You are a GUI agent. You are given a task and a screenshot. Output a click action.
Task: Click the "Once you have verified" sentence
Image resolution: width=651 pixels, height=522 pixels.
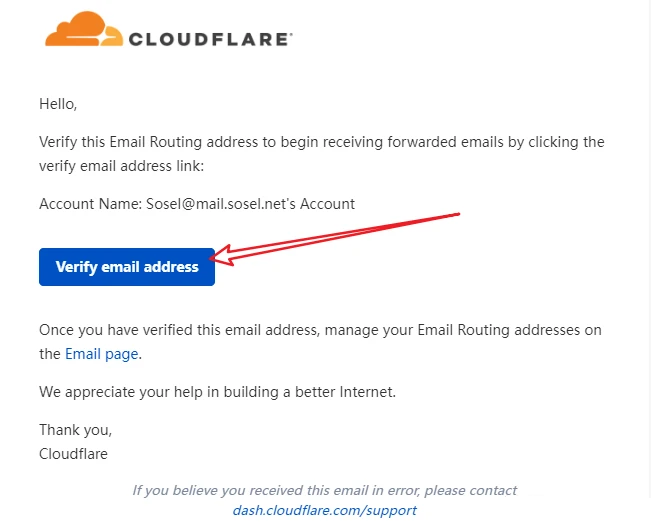pos(320,330)
